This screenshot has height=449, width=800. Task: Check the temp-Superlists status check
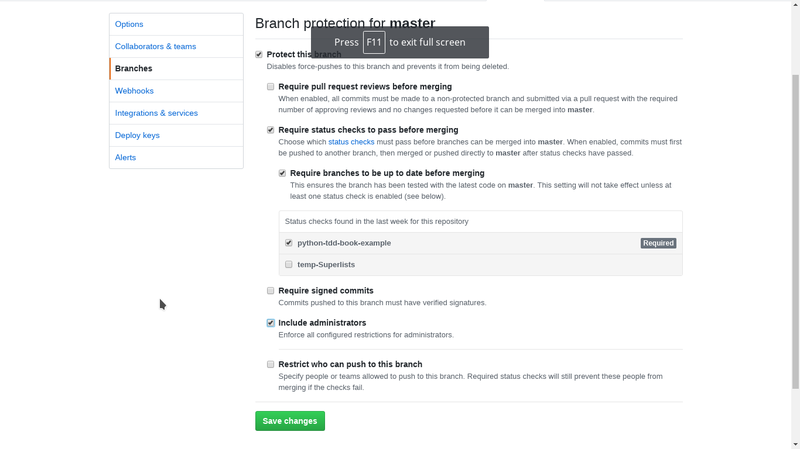289,264
